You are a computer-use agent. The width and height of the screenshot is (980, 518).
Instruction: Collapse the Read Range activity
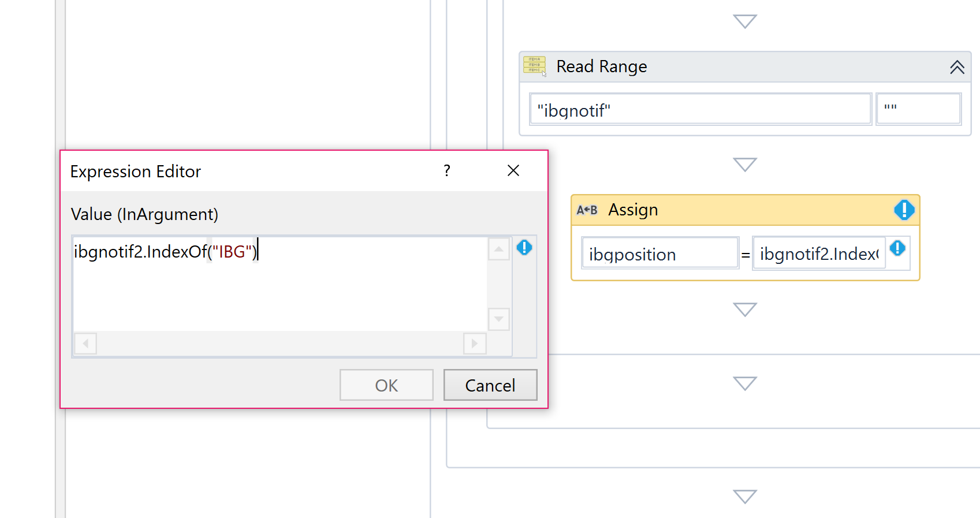point(957,67)
